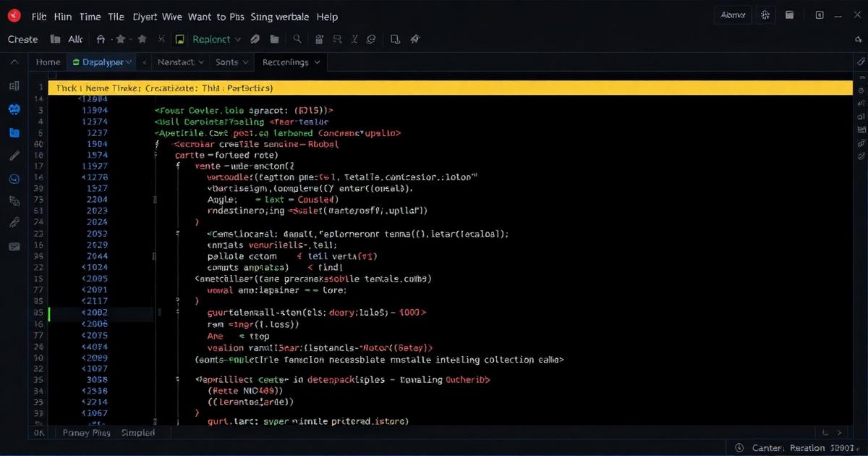
Task: Click line number value 12374
Action: point(95,122)
